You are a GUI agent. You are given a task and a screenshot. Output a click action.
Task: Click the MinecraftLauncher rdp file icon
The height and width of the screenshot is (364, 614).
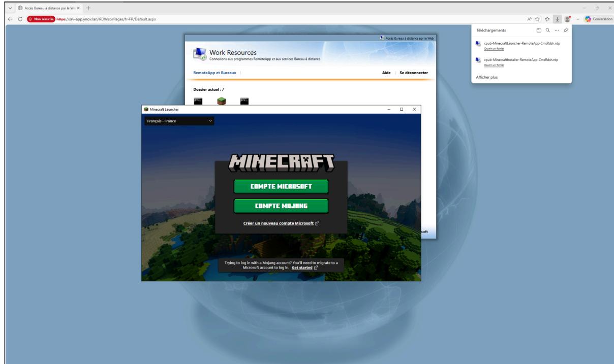coord(478,44)
